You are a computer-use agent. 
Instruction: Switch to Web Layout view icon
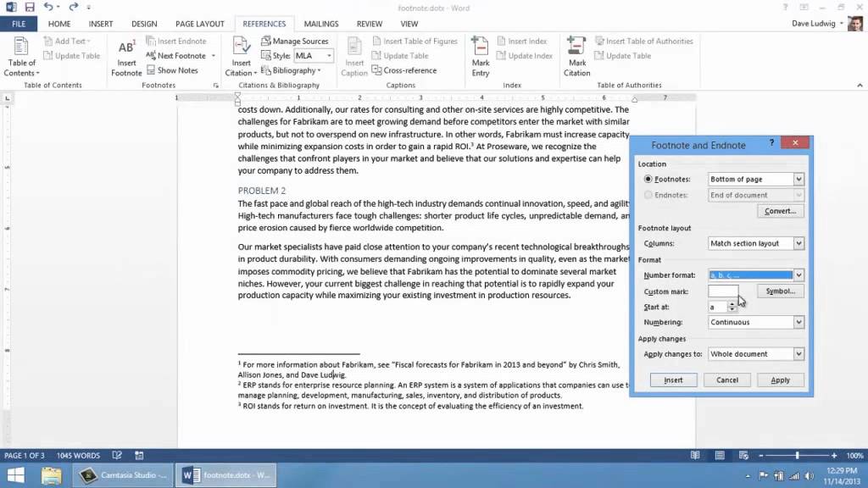tap(743, 455)
